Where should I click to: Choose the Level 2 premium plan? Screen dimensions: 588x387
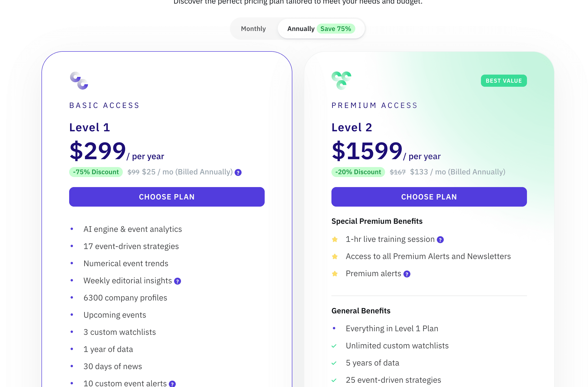coord(429,197)
